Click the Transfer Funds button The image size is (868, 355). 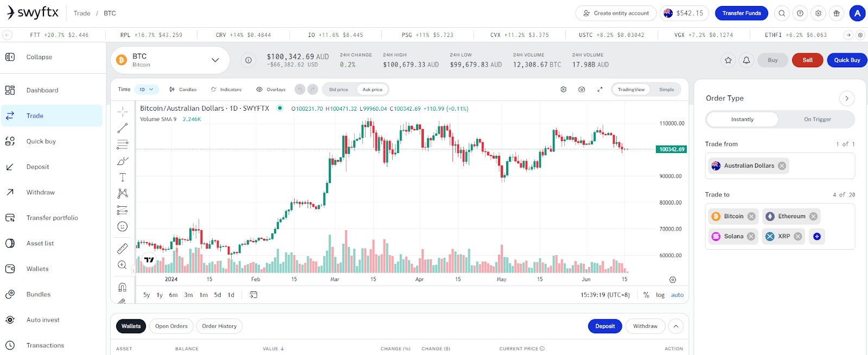click(741, 13)
